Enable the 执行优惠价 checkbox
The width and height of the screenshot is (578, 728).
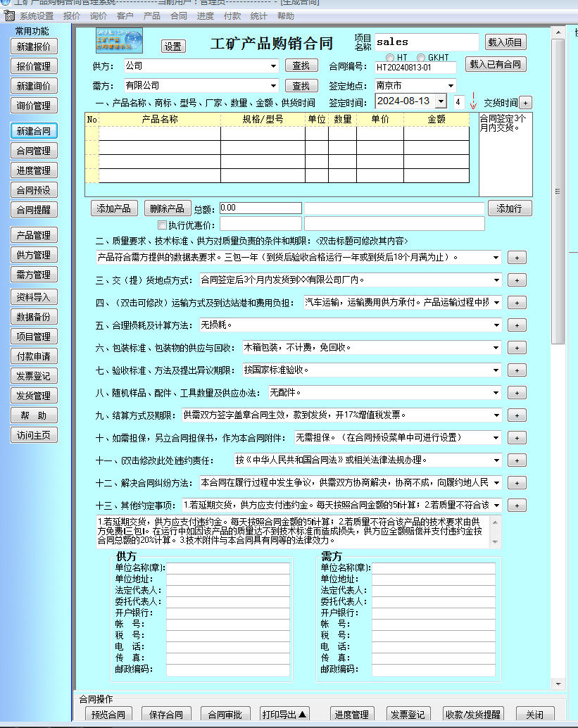click(x=162, y=225)
